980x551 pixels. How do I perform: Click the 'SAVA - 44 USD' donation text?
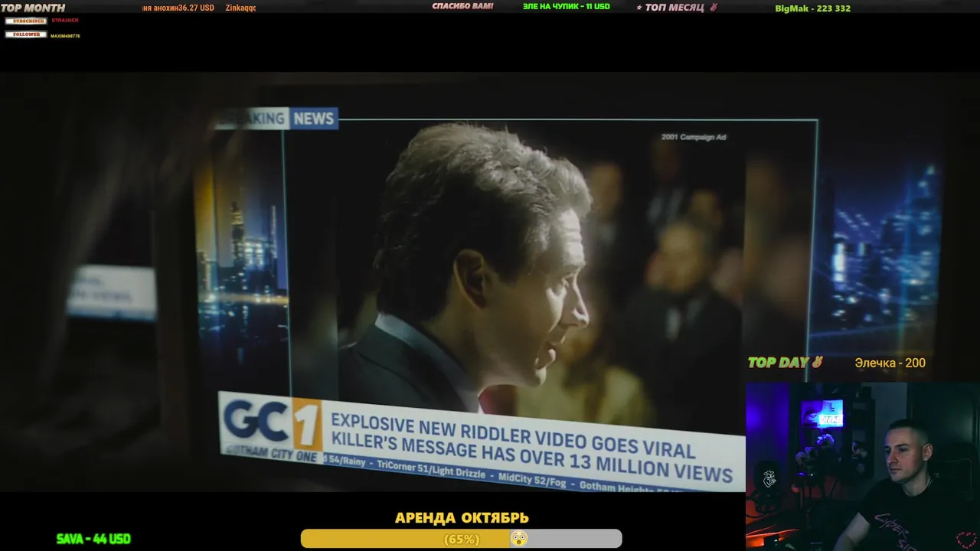pyautogui.click(x=93, y=539)
